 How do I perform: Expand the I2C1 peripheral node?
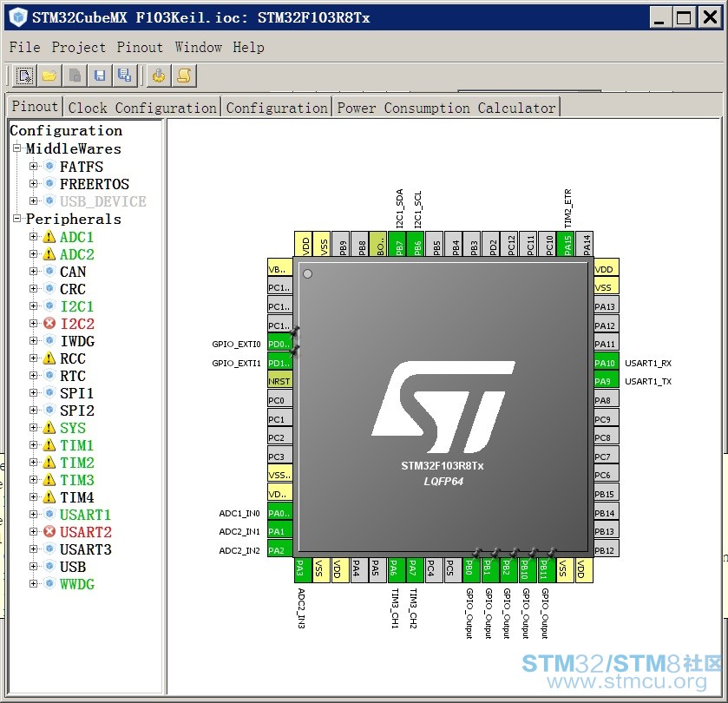(34, 306)
